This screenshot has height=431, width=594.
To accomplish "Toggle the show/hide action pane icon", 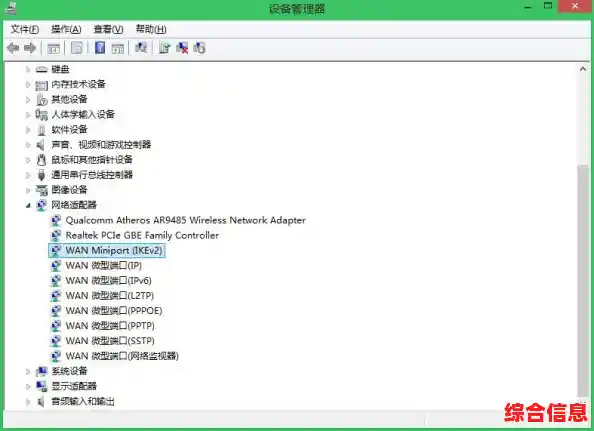I will point(118,48).
